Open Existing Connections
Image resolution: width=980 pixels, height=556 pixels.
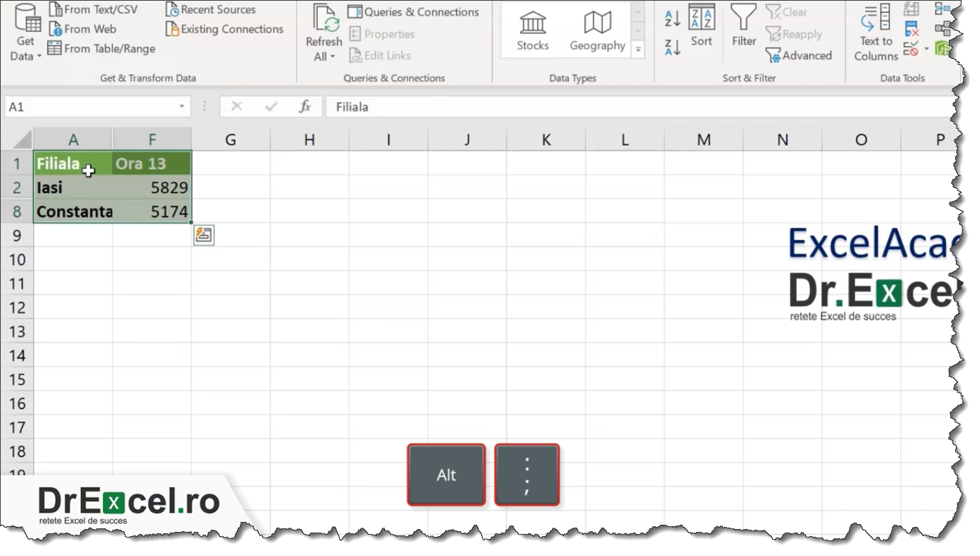pos(224,29)
